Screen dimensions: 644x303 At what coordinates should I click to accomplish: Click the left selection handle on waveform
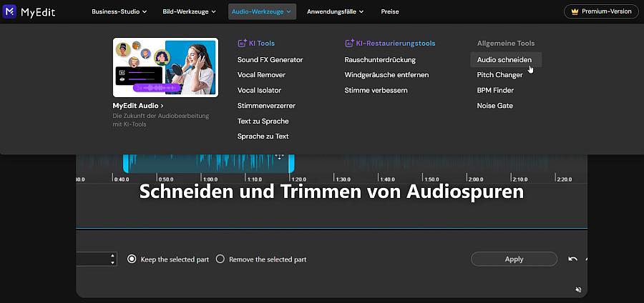(x=126, y=164)
